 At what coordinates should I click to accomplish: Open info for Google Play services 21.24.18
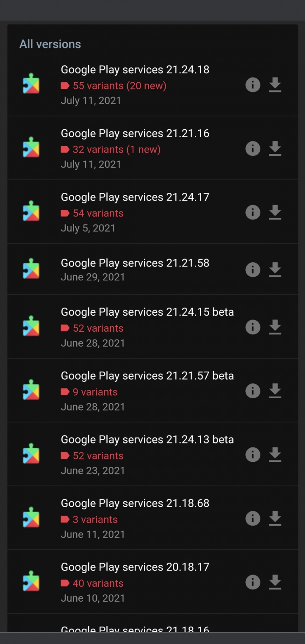point(253,85)
